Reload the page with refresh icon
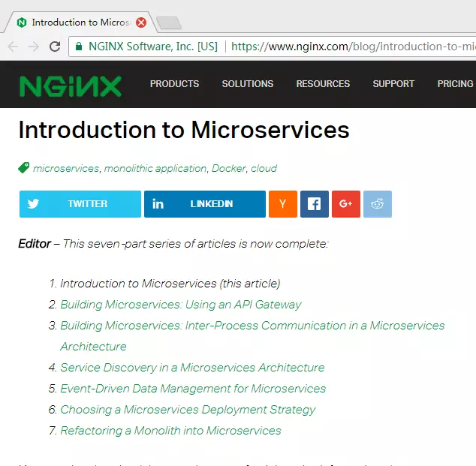The width and height of the screenshot is (476, 466). click(x=55, y=47)
